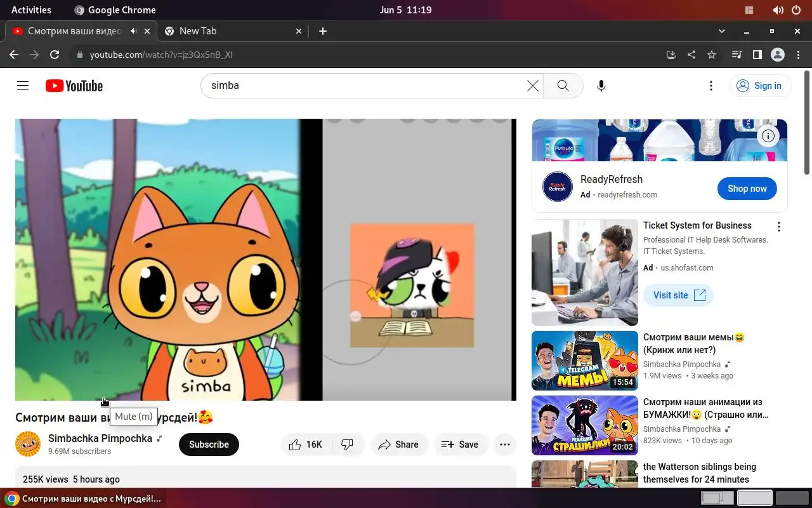The width and height of the screenshot is (812, 508).
Task: Open Activities overview
Action: 31,10
